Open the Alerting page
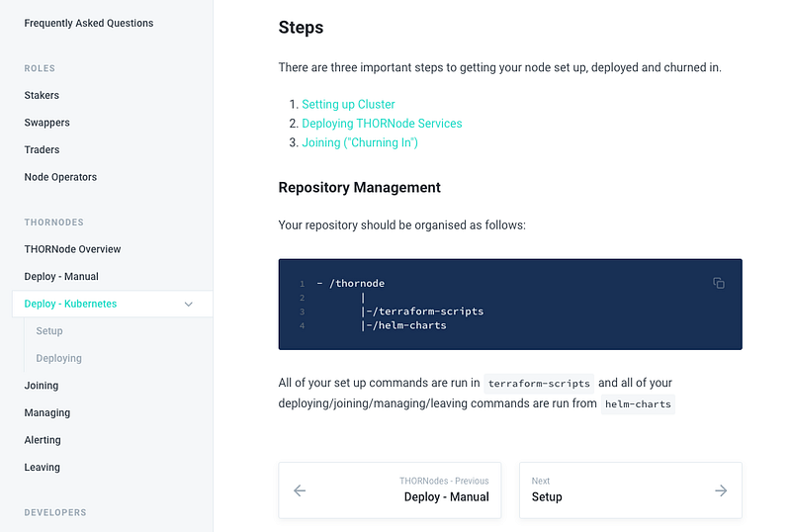The height and width of the screenshot is (532, 791). [43, 440]
